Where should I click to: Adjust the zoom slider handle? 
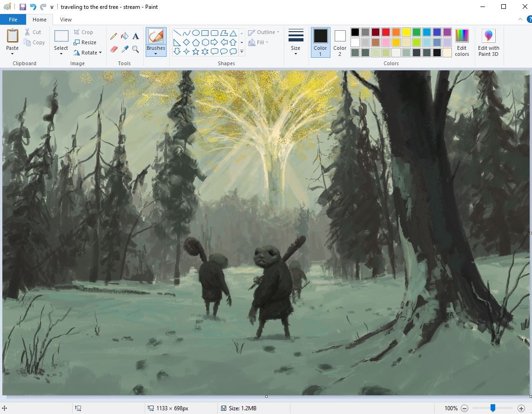pos(492,408)
